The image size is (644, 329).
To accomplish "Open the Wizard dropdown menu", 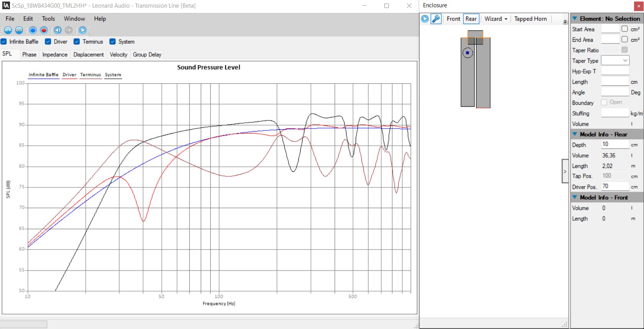I will click(496, 19).
